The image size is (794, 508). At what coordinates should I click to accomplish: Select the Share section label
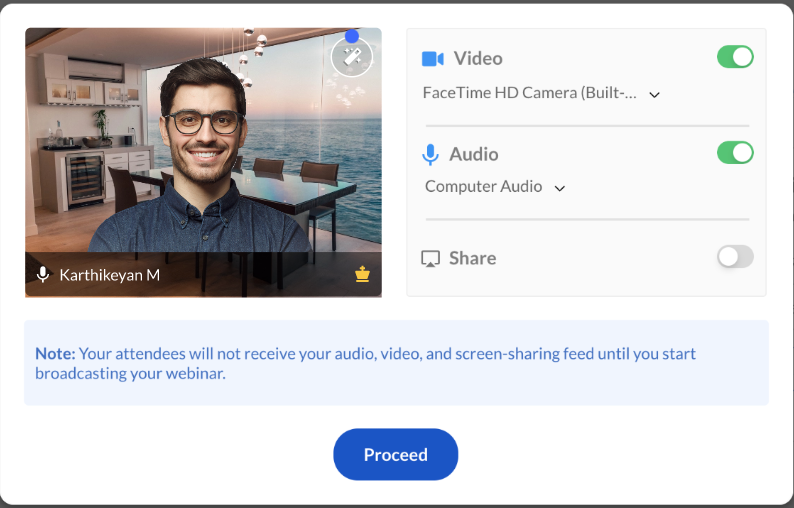(472, 258)
